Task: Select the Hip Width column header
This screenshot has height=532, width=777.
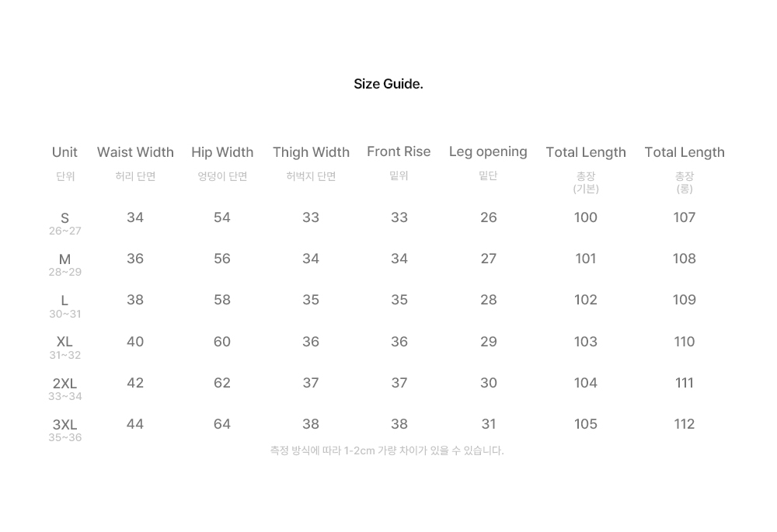Action: pyautogui.click(x=222, y=152)
